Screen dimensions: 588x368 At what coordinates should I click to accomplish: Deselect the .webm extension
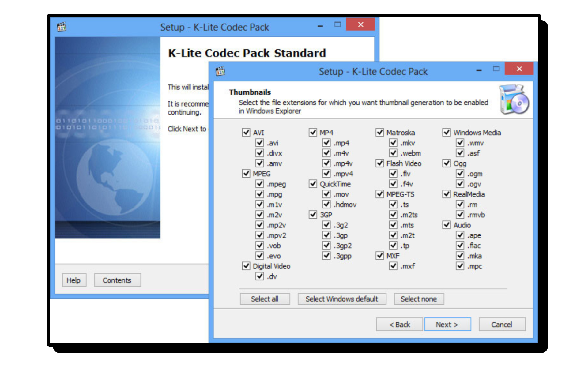pyautogui.click(x=393, y=153)
